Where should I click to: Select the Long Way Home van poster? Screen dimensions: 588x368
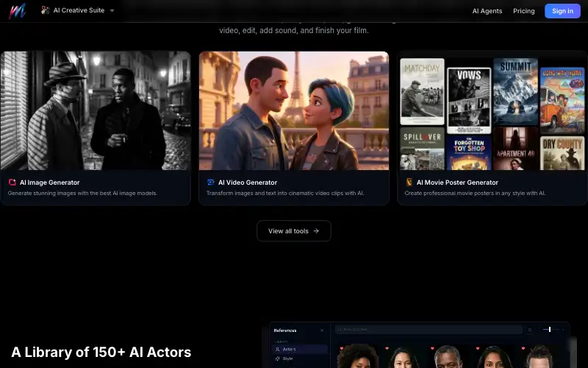[x=562, y=100]
